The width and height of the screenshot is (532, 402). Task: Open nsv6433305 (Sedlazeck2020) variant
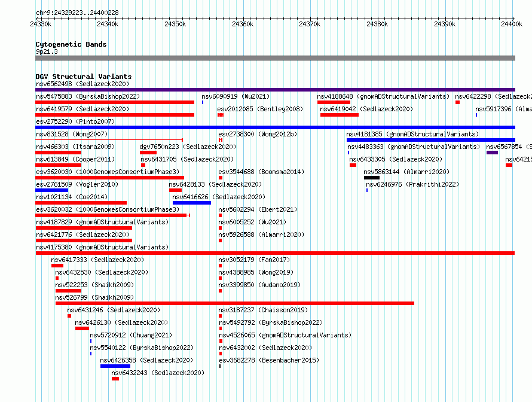396,159
